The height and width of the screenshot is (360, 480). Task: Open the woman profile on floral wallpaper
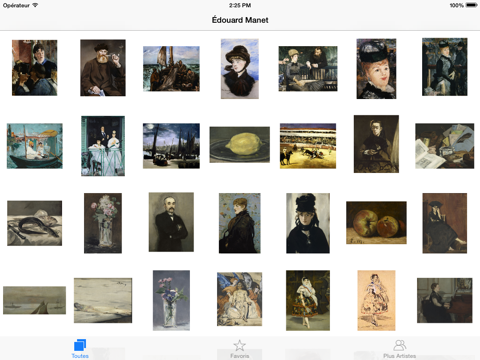click(x=239, y=223)
